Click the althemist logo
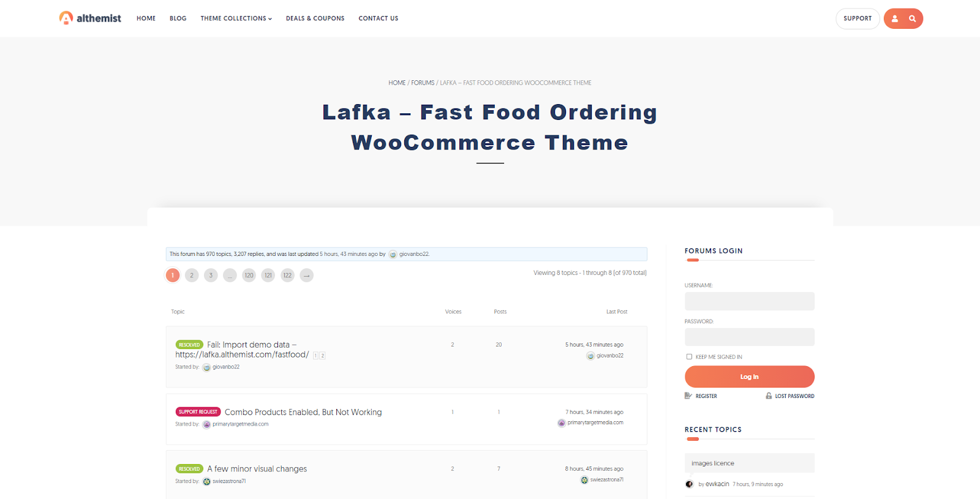 (90, 18)
